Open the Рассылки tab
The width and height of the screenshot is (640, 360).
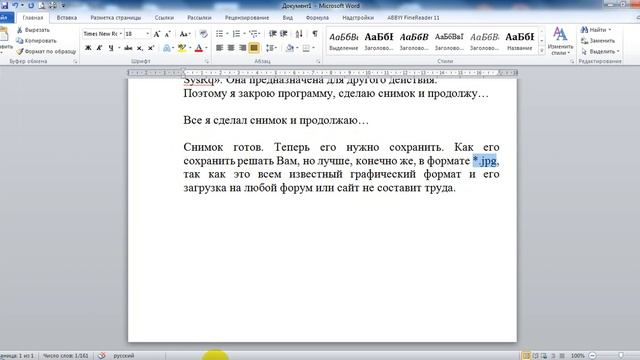(199, 18)
